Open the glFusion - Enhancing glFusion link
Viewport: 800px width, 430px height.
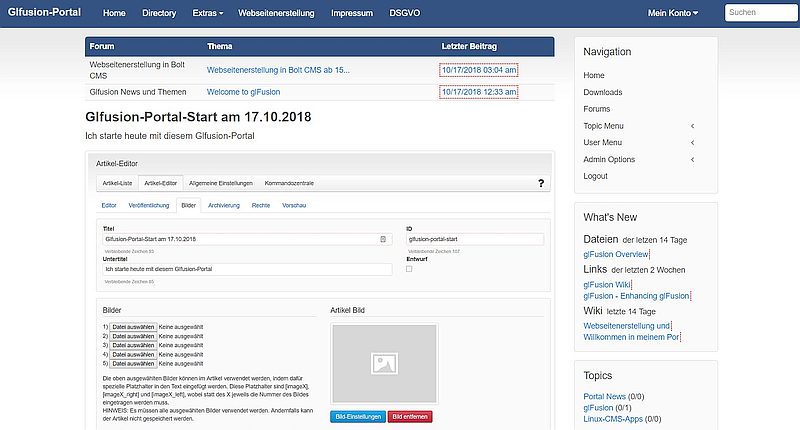coord(636,296)
